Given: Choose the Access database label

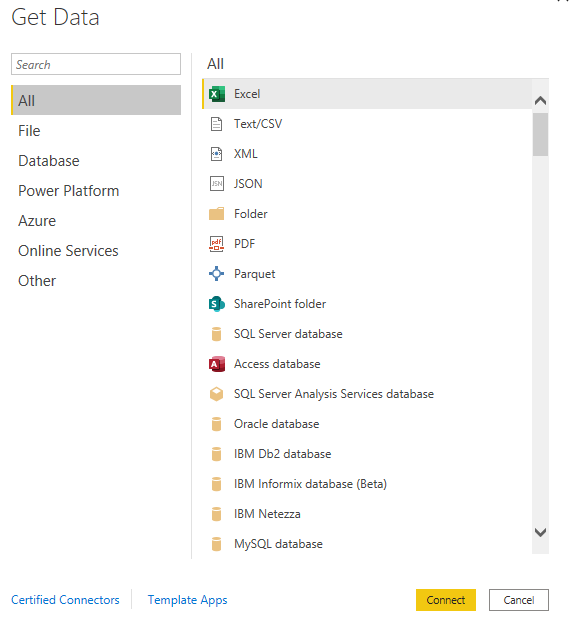Looking at the screenshot, I should pyautogui.click(x=277, y=364).
